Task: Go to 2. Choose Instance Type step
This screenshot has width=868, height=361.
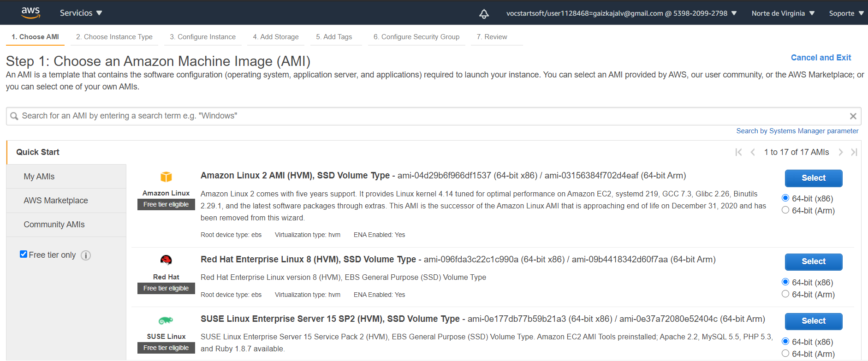Action: pyautogui.click(x=114, y=37)
